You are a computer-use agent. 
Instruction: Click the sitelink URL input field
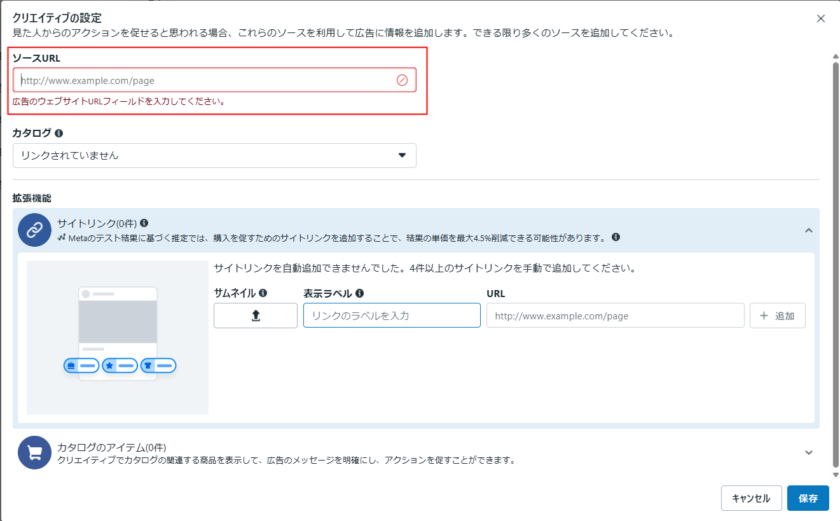point(614,316)
